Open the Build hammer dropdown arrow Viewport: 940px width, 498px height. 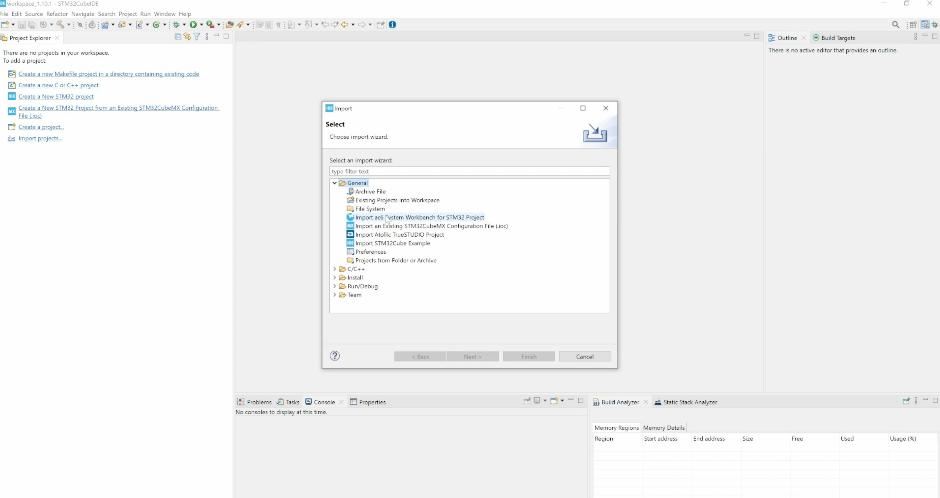(x=68, y=25)
